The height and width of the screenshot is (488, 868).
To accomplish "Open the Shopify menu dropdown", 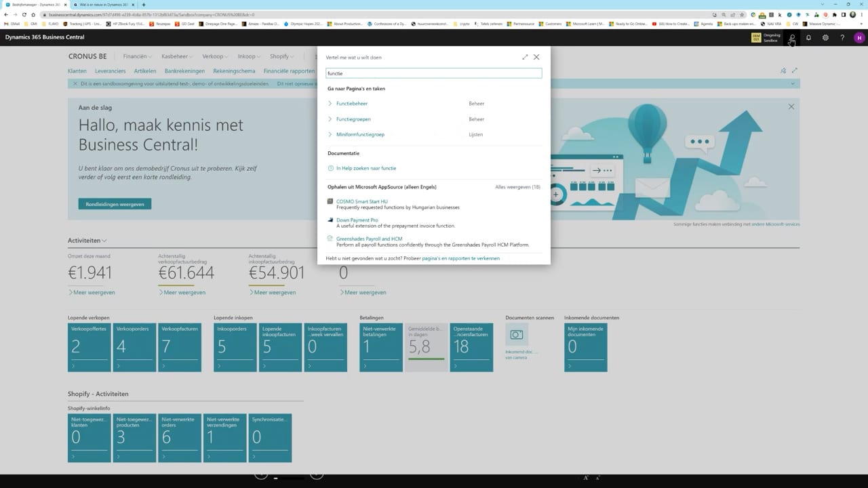I will point(281,56).
